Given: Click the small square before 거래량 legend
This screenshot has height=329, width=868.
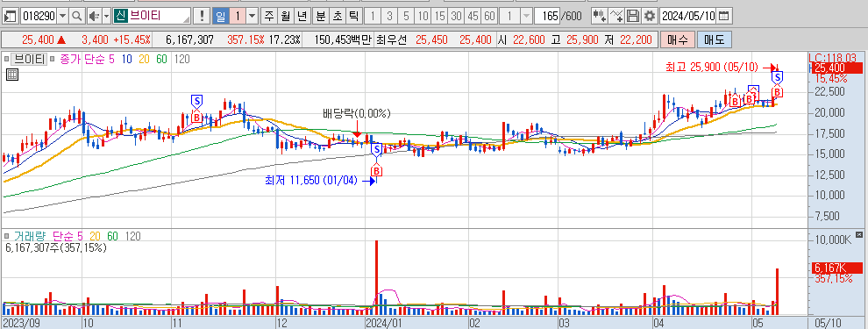Looking at the screenshot, I should 6,236.
